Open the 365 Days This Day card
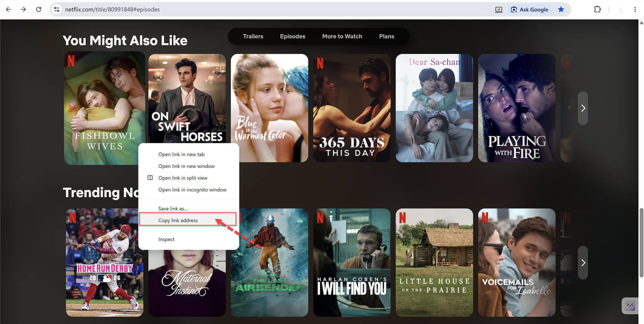The height and width of the screenshot is (324, 644). [352, 108]
